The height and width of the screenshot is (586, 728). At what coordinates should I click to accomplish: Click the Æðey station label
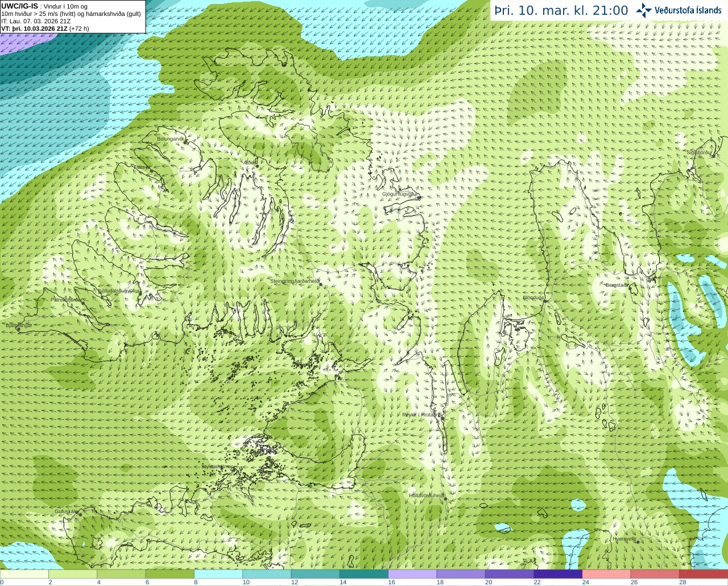click(x=249, y=163)
